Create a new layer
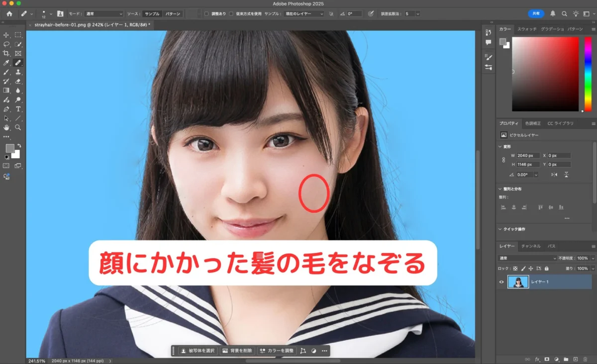This screenshot has height=364, width=597. tap(575, 359)
